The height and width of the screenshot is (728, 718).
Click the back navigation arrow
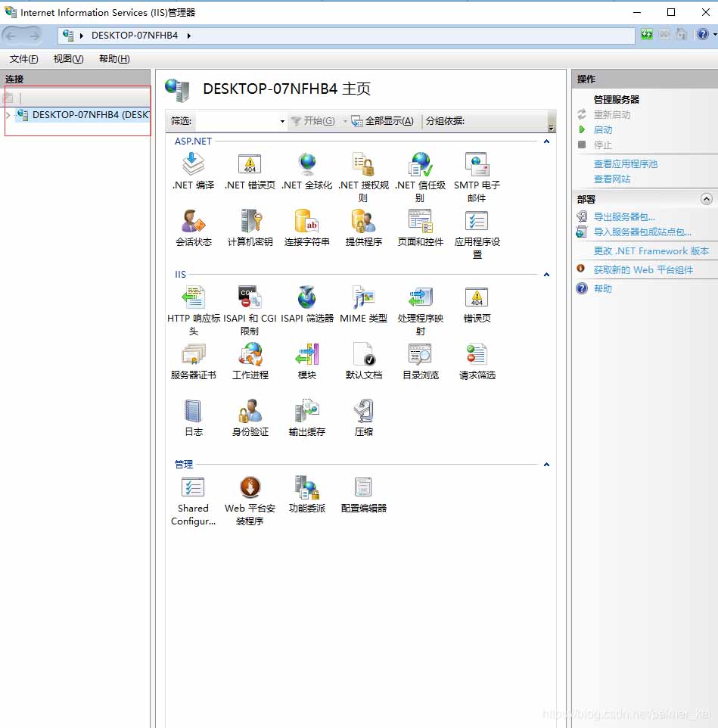[x=11, y=36]
